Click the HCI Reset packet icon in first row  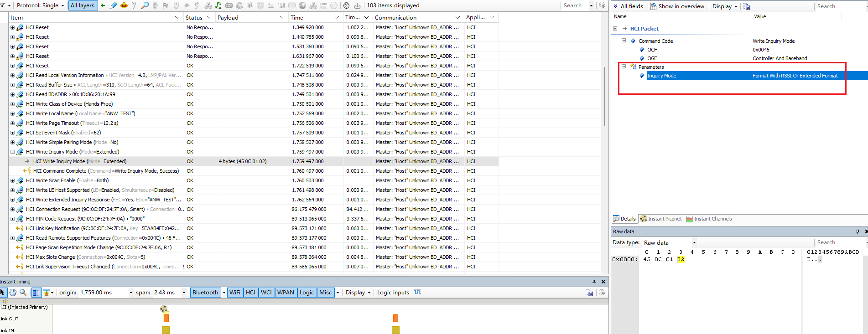20,27
